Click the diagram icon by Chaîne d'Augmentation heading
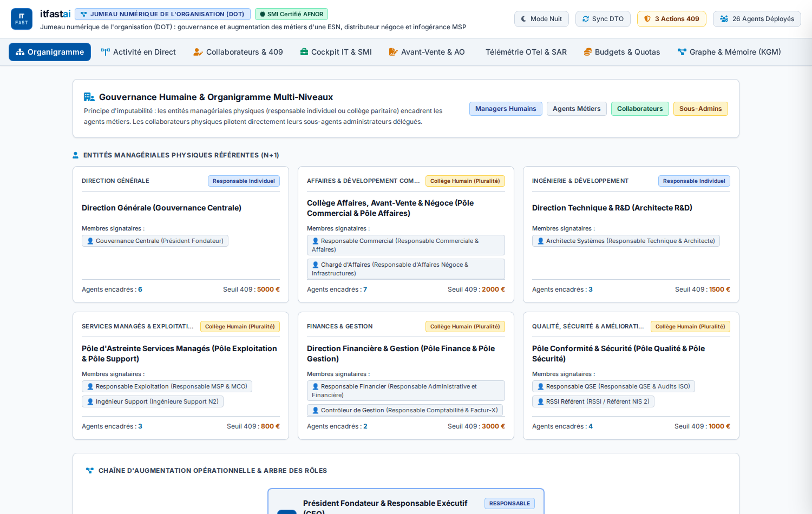This screenshot has width=812, height=514. point(90,471)
